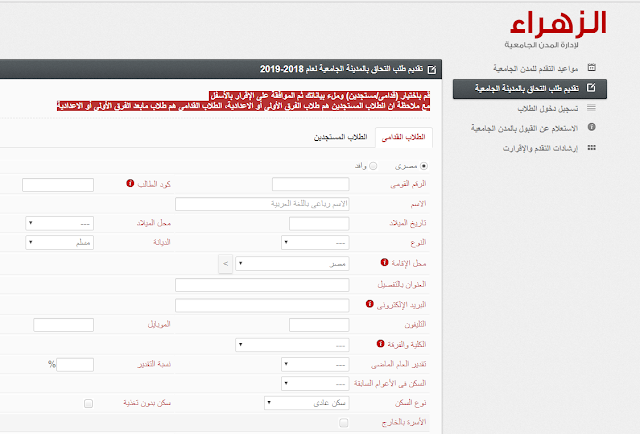
Task: Open the تقدير العام الماضى dropdown
Action: click(315, 364)
